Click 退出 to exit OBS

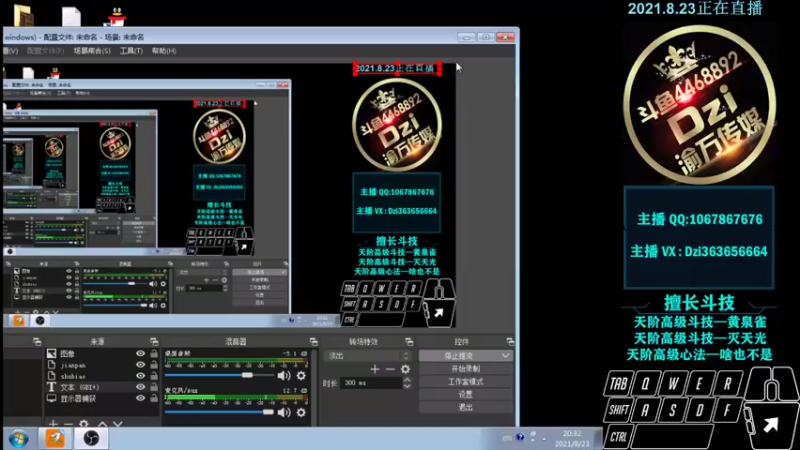click(x=466, y=407)
